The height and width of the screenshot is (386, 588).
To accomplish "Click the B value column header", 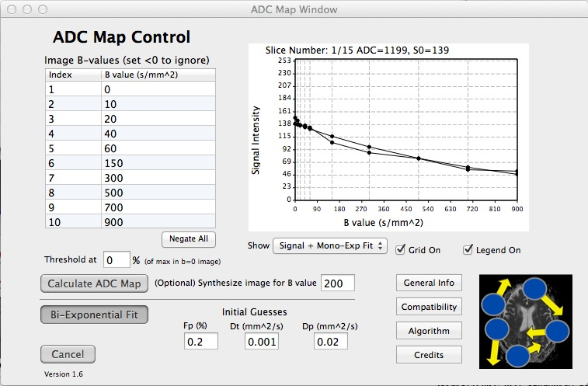I will pyautogui.click(x=158, y=75).
